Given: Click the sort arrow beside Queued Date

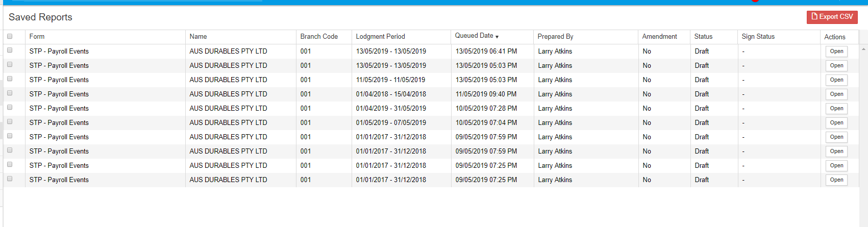Looking at the screenshot, I should (497, 37).
